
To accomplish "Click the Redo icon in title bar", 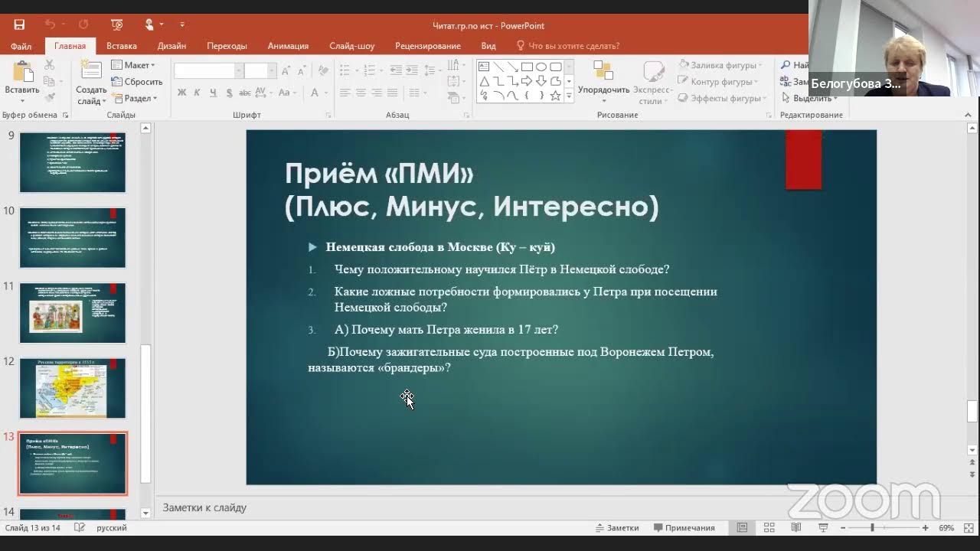I will 83,25.
